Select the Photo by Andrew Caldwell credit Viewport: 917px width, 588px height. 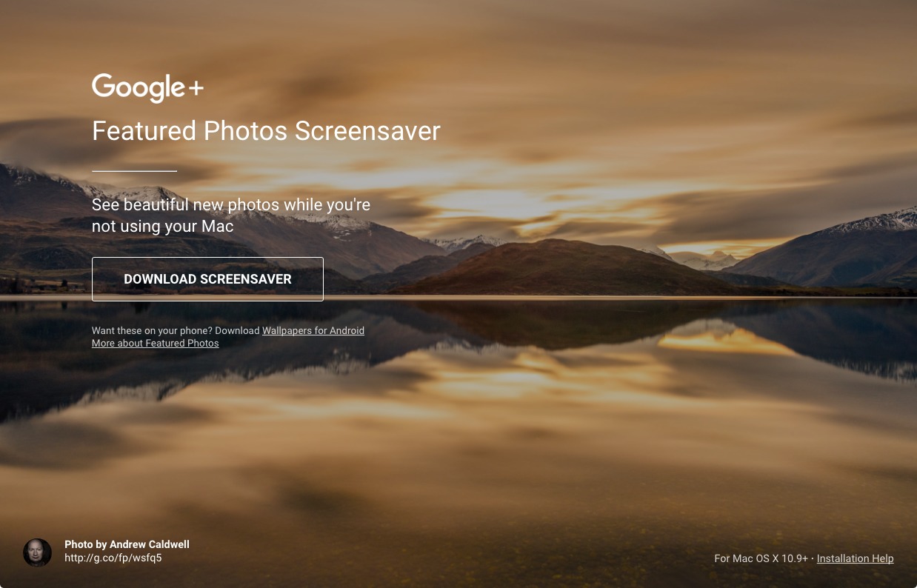pyautogui.click(x=127, y=544)
